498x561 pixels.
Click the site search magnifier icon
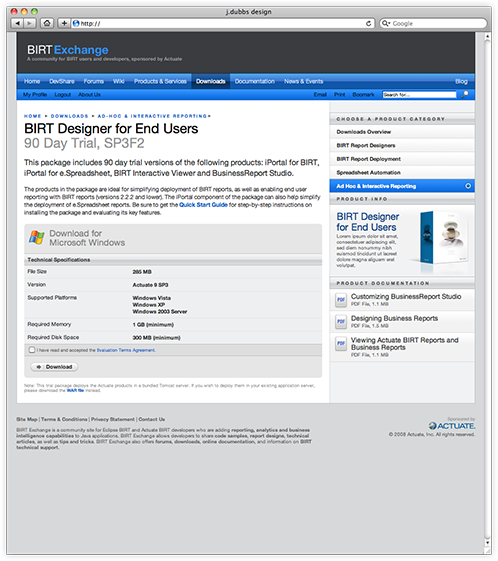click(x=464, y=94)
